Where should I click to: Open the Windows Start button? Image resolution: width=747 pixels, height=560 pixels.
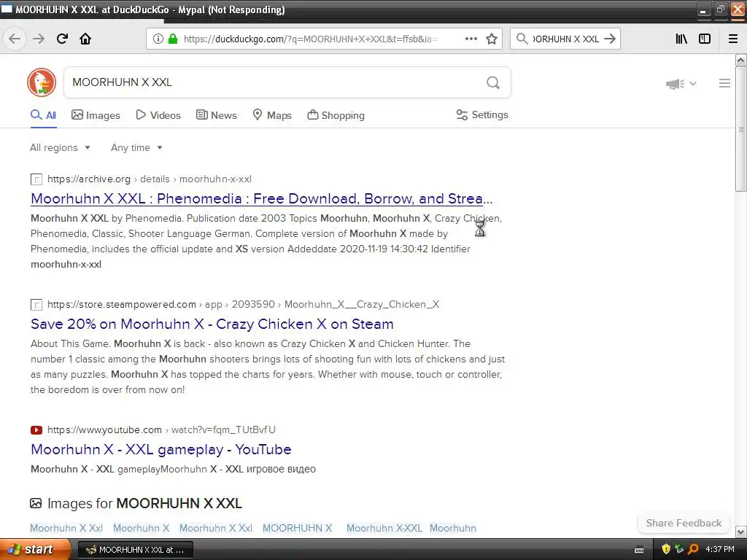click(x=35, y=550)
